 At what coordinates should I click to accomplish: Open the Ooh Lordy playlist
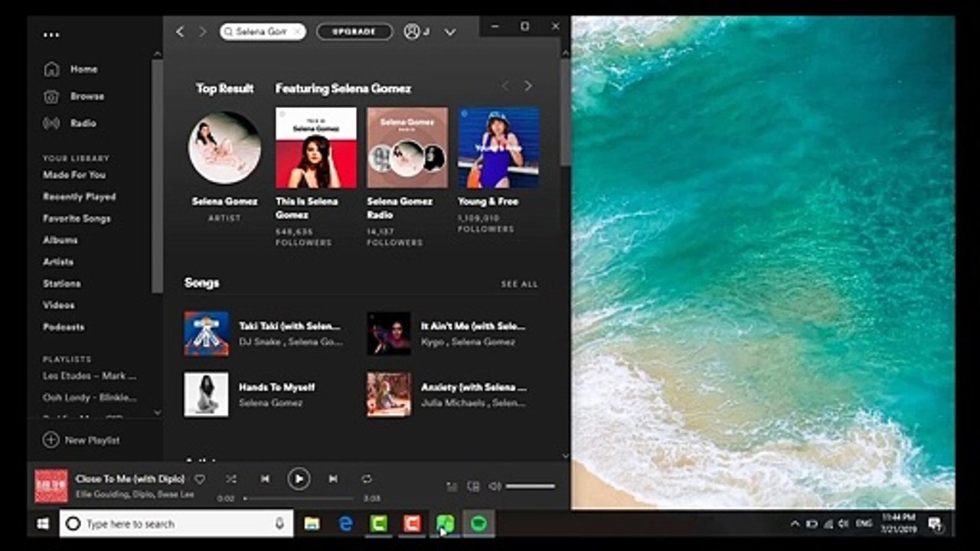[90, 398]
